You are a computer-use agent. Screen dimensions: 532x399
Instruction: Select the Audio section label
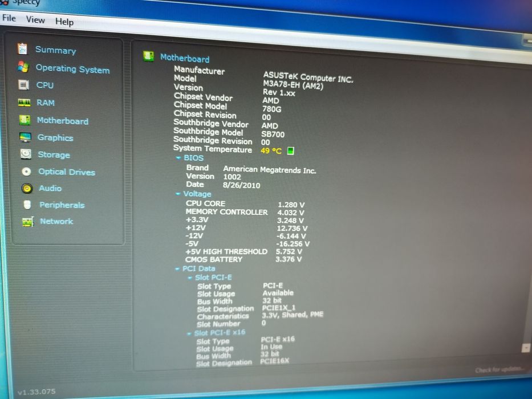tap(50, 188)
